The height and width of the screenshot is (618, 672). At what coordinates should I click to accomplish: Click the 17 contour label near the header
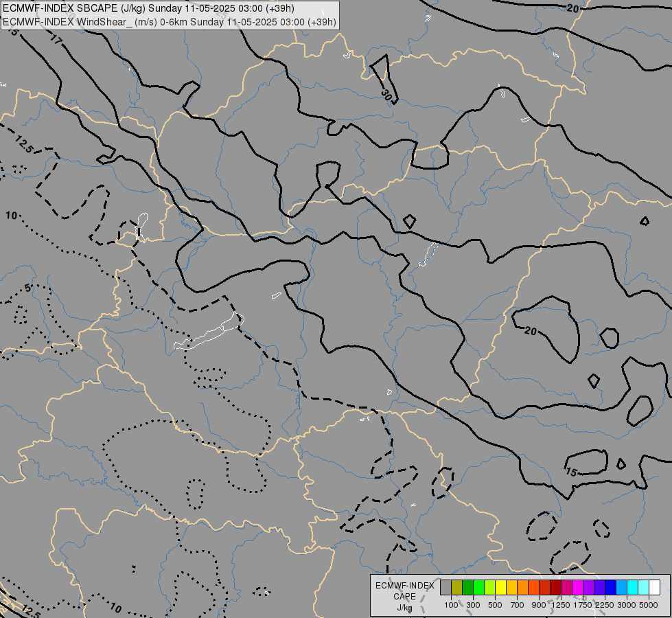[x=56, y=41]
